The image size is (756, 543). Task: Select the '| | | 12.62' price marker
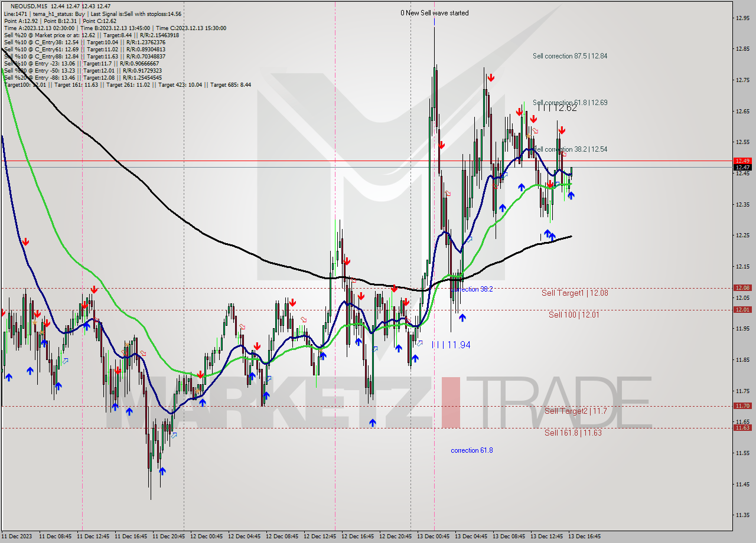tap(559, 108)
